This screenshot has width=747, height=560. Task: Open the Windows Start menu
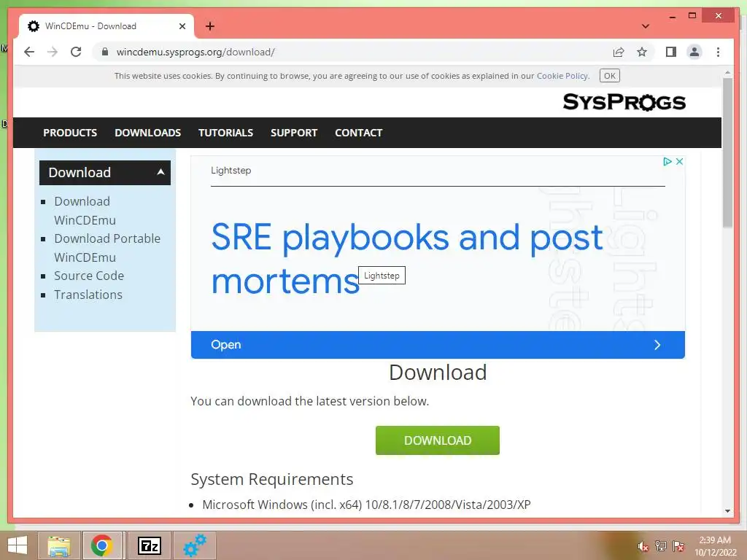click(18, 545)
